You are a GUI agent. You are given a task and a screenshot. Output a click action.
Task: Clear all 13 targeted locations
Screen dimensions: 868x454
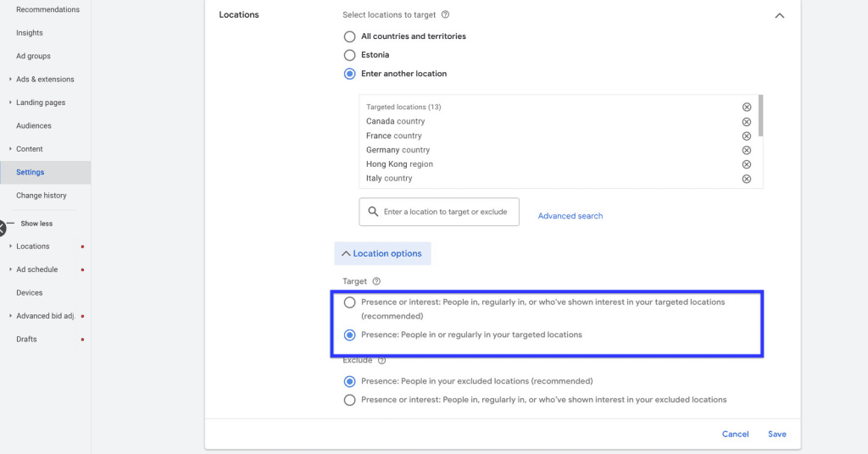746,108
